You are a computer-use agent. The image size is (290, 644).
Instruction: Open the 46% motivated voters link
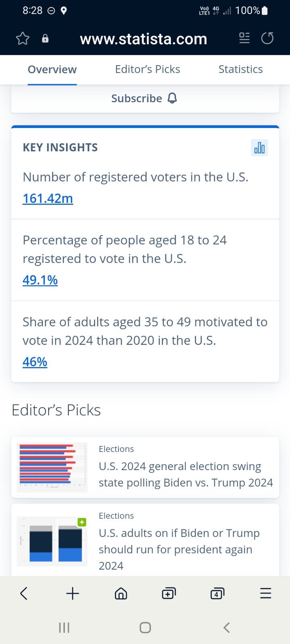pos(35,361)
